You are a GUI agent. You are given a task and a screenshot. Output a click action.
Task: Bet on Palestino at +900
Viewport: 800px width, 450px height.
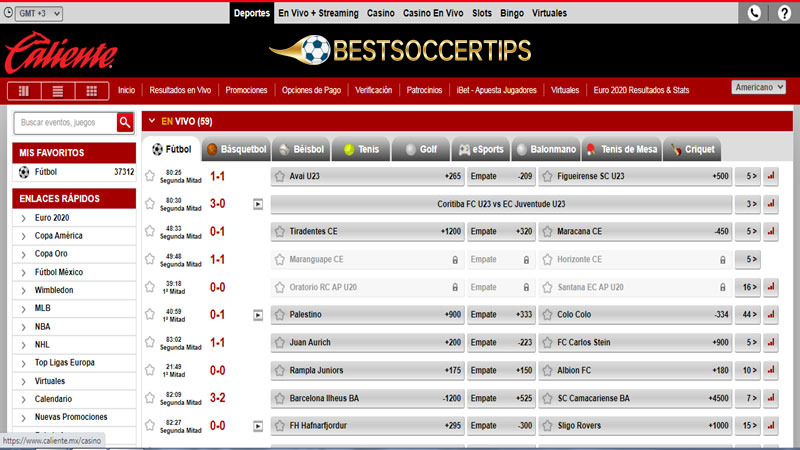[367, 315]
